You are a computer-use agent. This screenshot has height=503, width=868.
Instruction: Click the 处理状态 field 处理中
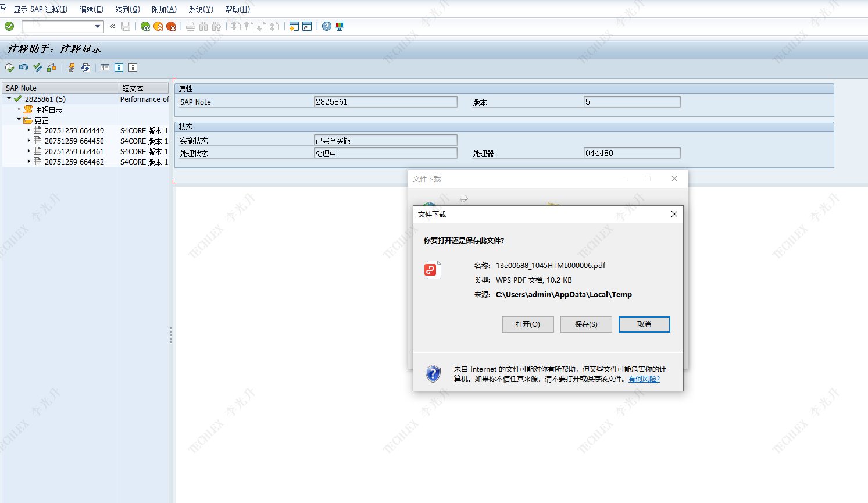coord(385,153)
